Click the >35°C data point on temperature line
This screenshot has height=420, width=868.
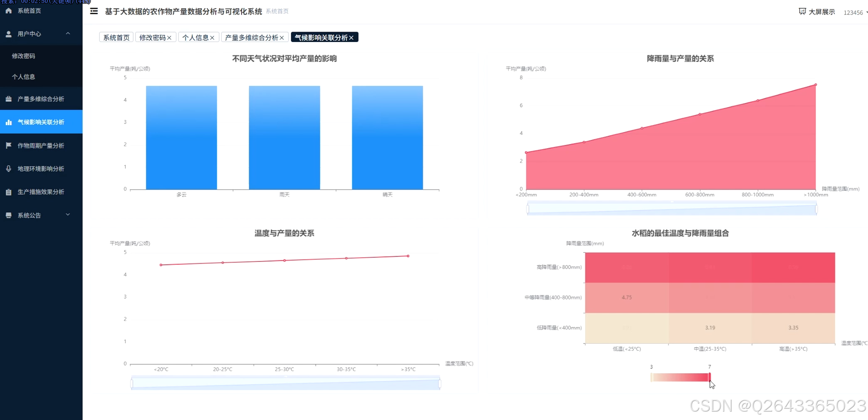(x=408, y=256)
